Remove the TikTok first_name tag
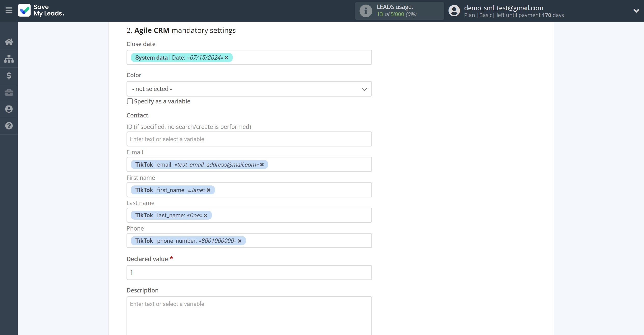This screenshot has width=644, height=335. tap(209, 190)
